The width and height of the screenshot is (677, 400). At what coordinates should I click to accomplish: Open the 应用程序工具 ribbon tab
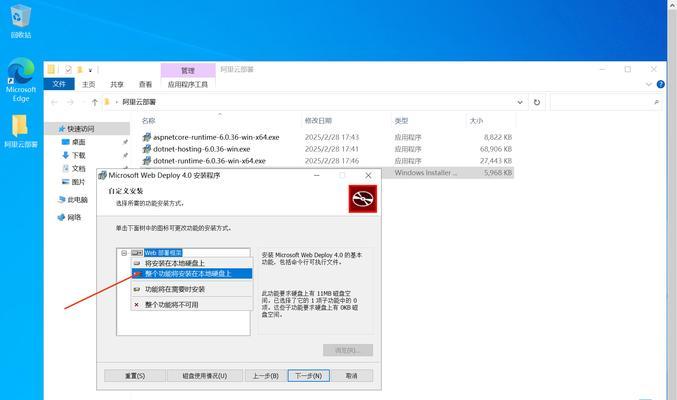[188, 84]
